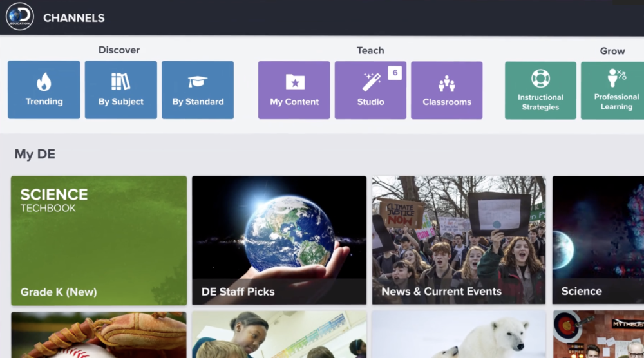Open the polar bear channel thumbnail
This screenshot has height=358, width=644.
pos(459,335)
